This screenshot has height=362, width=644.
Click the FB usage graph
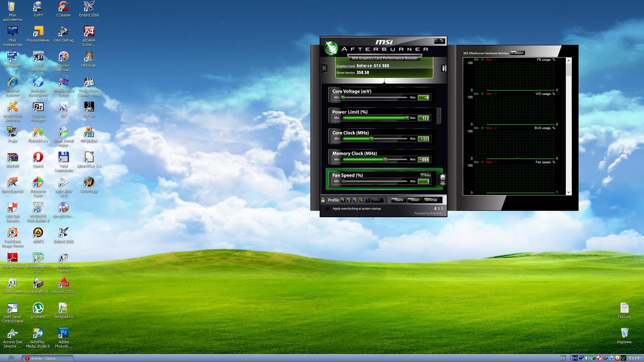tap(514, 76)
